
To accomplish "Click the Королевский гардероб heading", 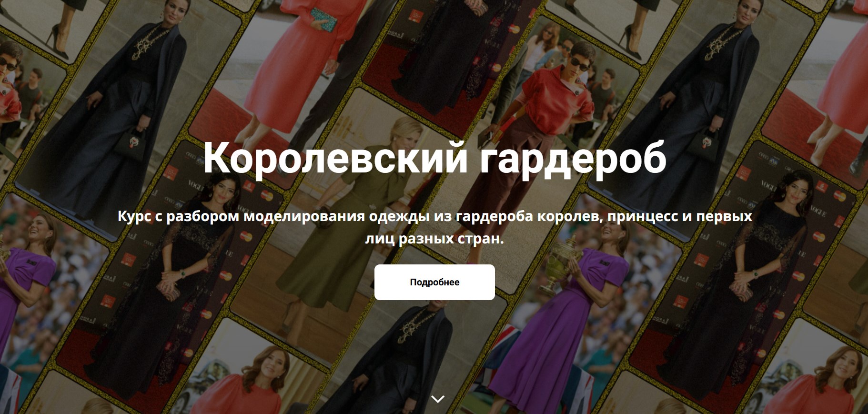I will pyautogui.click(x=434, y=158).
